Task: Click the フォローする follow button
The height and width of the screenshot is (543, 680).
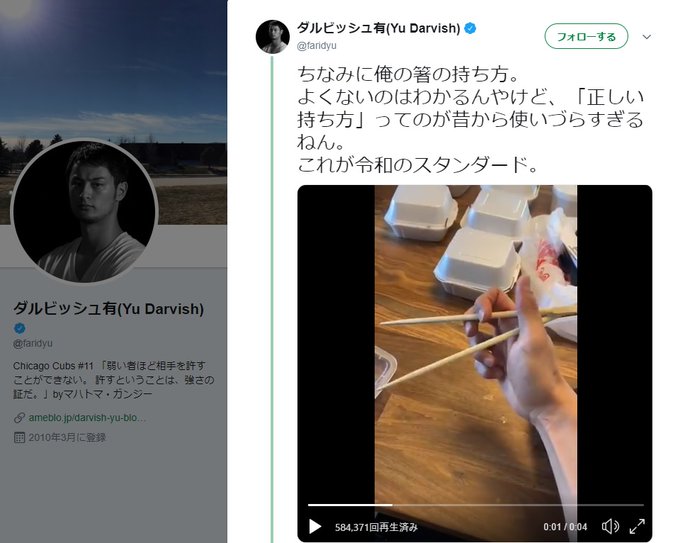Action: click(x=586, y=36)
